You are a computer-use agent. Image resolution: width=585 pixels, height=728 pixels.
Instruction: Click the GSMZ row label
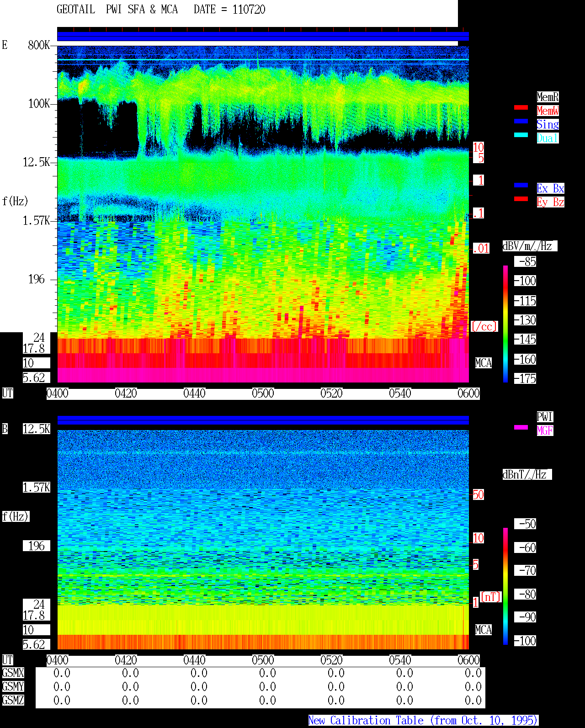13,700
